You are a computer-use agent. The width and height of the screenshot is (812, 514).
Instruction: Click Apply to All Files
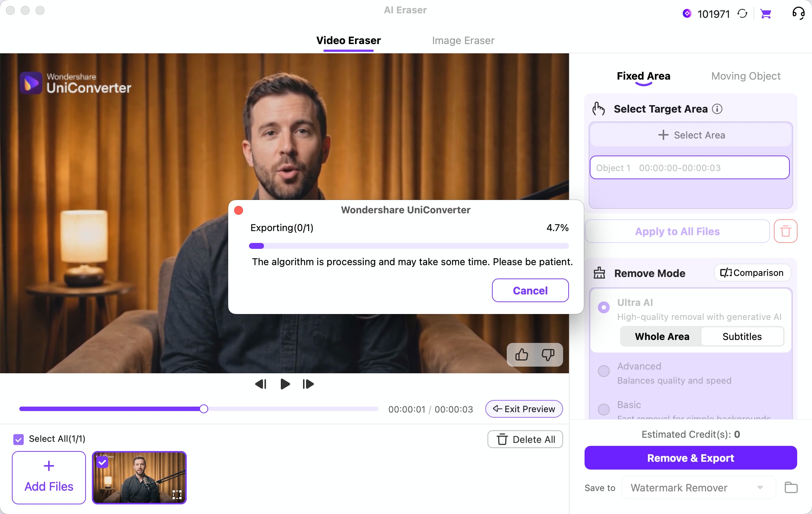[677, 231]
